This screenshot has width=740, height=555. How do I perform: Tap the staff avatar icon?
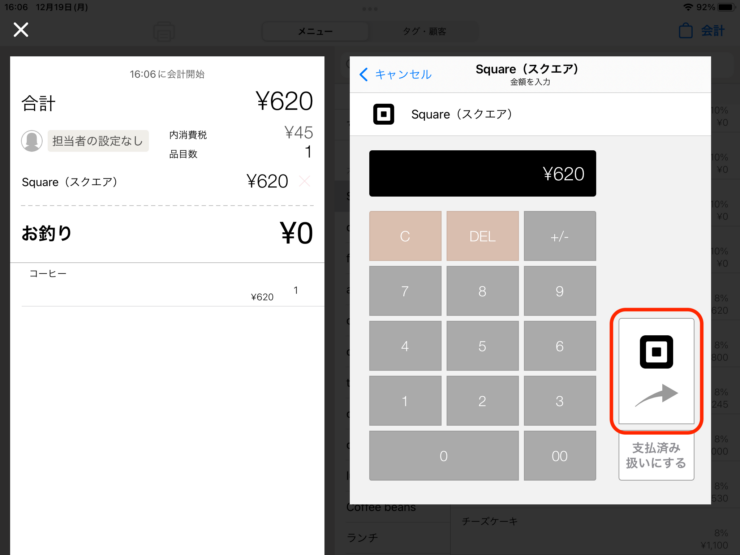coord(32,141)
